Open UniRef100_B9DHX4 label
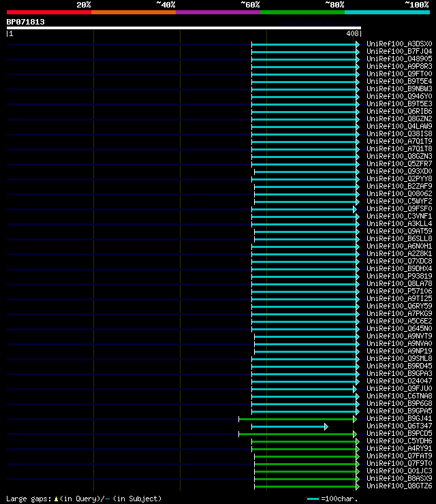 tap(399, 269)
